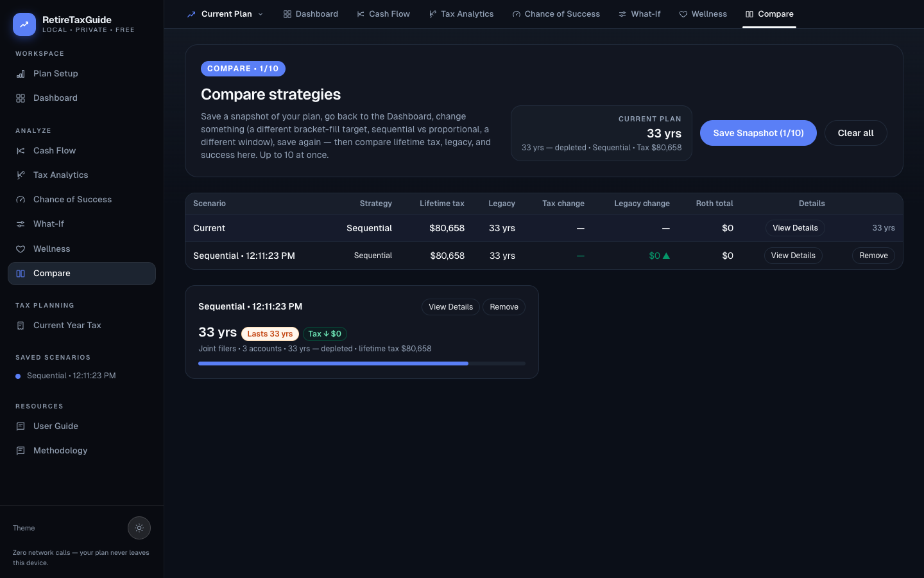
Task: Click the Current Year Tax document icon
Action: tap(21, 326)
